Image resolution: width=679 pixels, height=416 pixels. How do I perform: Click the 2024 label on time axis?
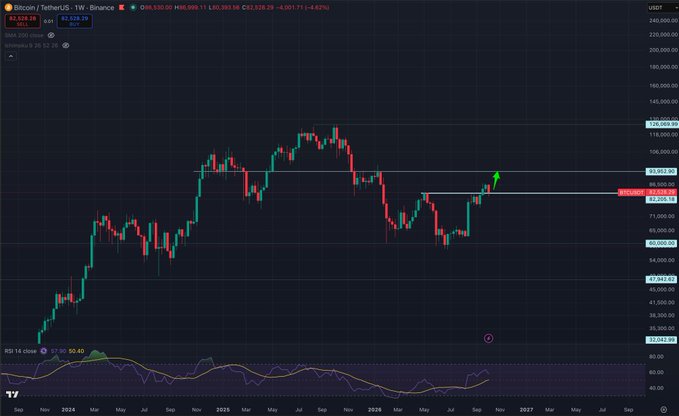68,410
